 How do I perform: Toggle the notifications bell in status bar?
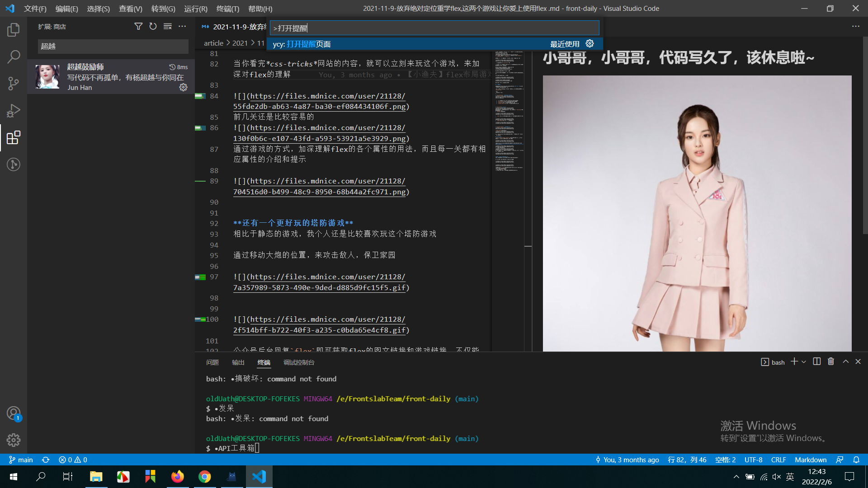coord(856,460)
